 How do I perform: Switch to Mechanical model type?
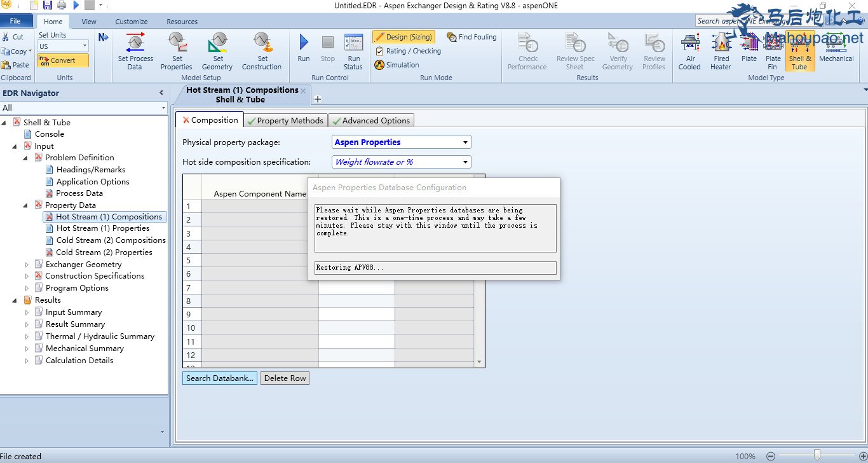pyautogui.click(x=836, y=48)
